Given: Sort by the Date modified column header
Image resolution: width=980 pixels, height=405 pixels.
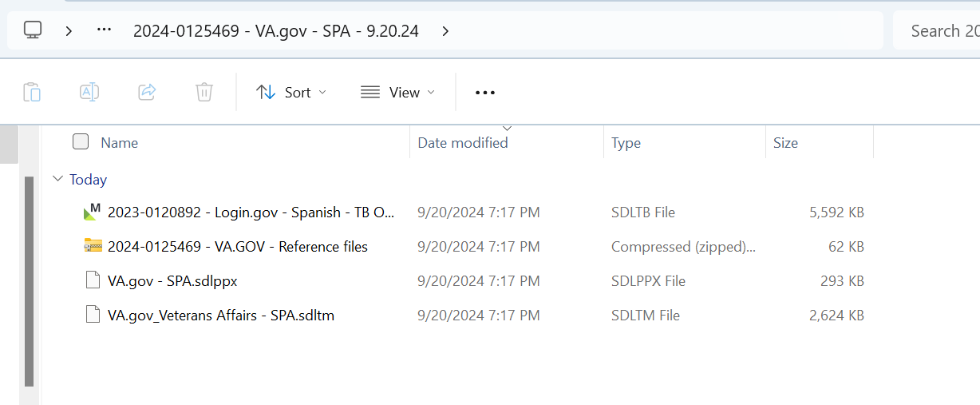Looking at the screenshot, I should [463, 143].
